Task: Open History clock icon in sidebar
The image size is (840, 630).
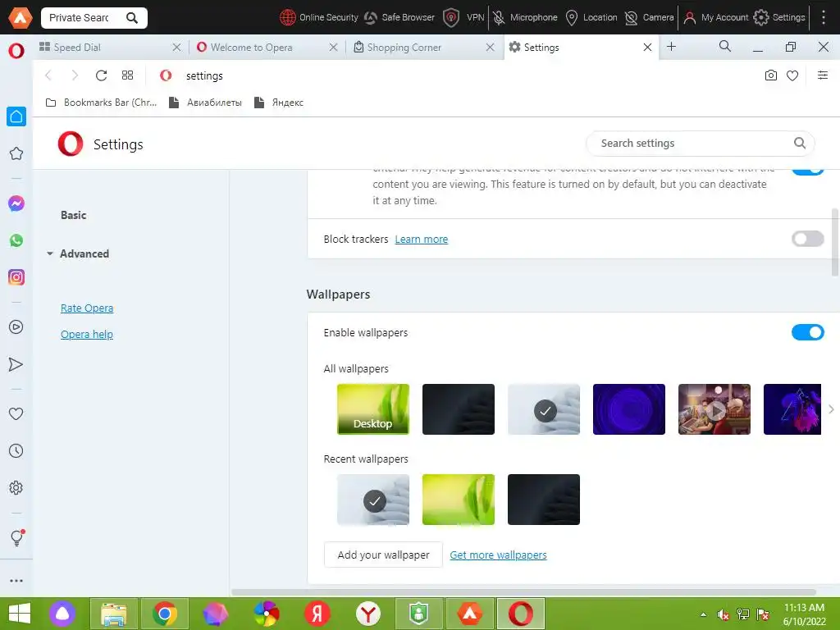Action: pos(16,450)
